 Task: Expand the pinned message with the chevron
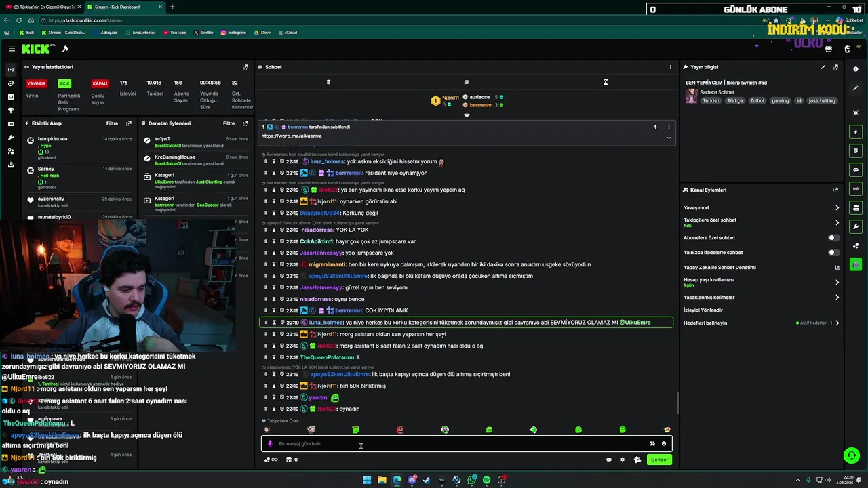pos(669,138)
